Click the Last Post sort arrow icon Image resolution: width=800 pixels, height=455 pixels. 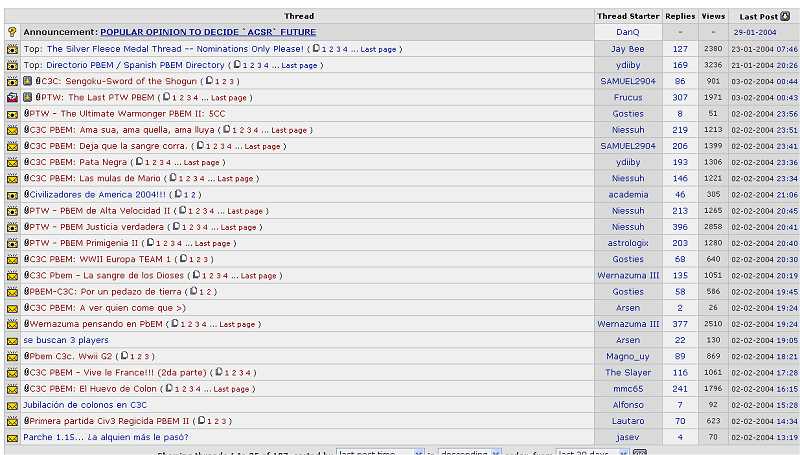pos(784,16)
